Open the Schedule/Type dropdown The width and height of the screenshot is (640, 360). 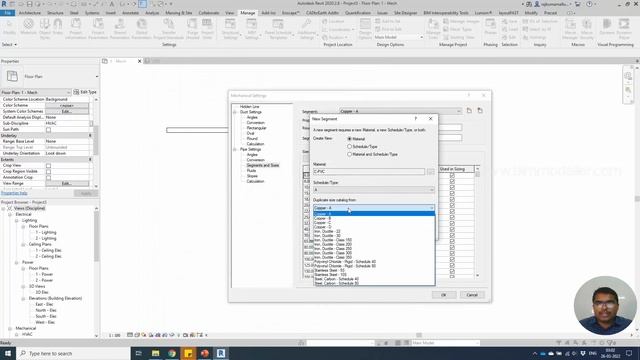pos(373,190)
